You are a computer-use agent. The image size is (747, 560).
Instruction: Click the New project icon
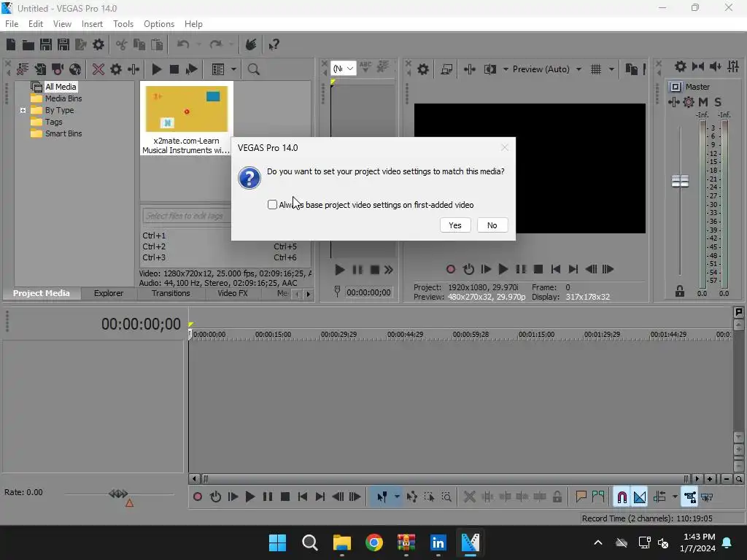coord(11,44)
